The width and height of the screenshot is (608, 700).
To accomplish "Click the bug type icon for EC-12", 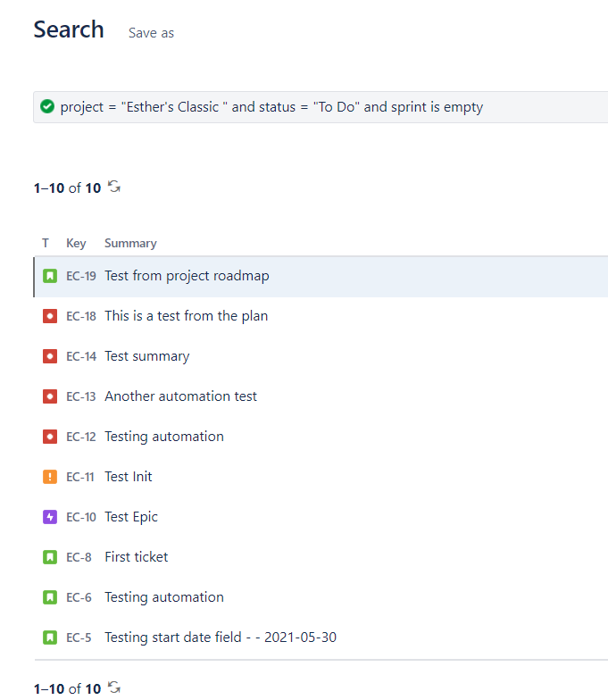I will (x=50, y=437).
